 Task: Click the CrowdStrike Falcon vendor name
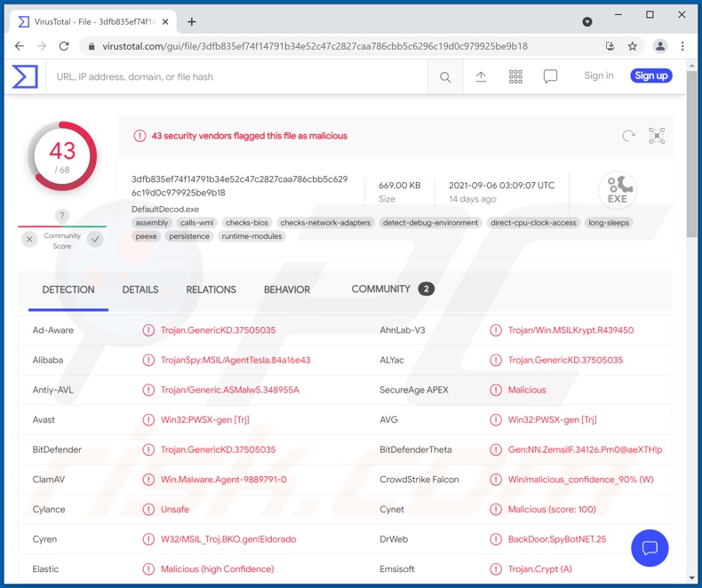click(x=419, y=480)
